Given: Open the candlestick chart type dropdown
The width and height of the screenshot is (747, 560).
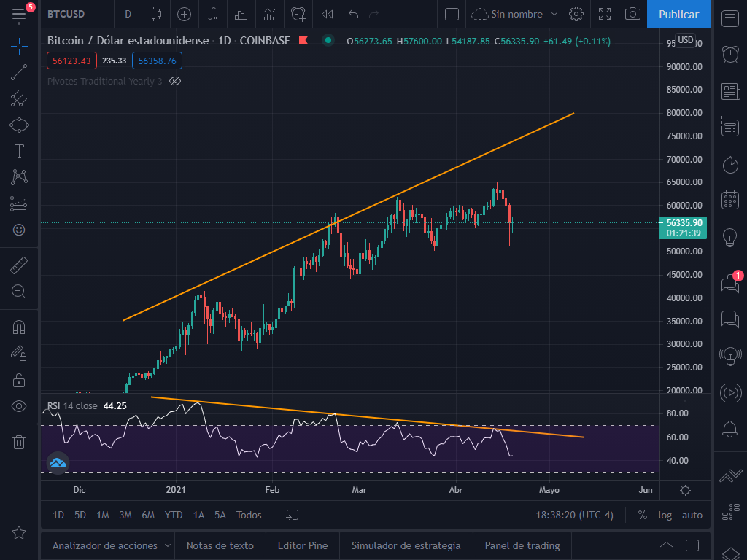Looking at the screenshot, I should click(156, 14).
